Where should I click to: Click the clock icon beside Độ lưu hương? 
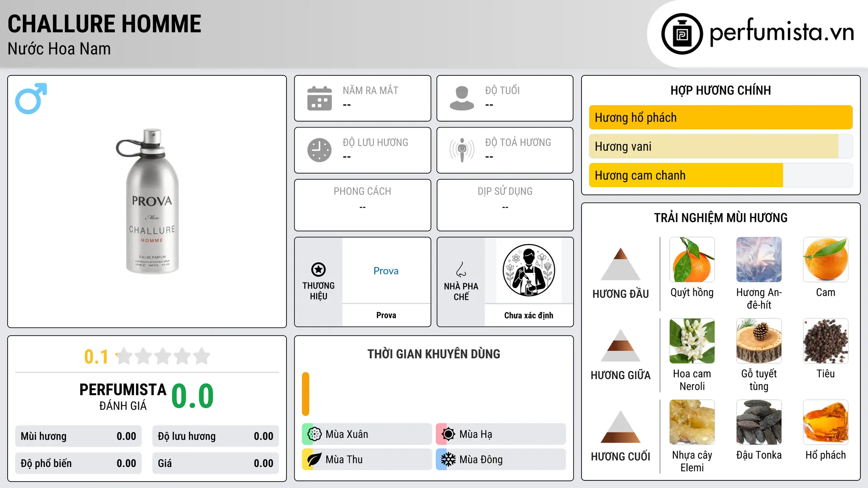tap(320, 150)
